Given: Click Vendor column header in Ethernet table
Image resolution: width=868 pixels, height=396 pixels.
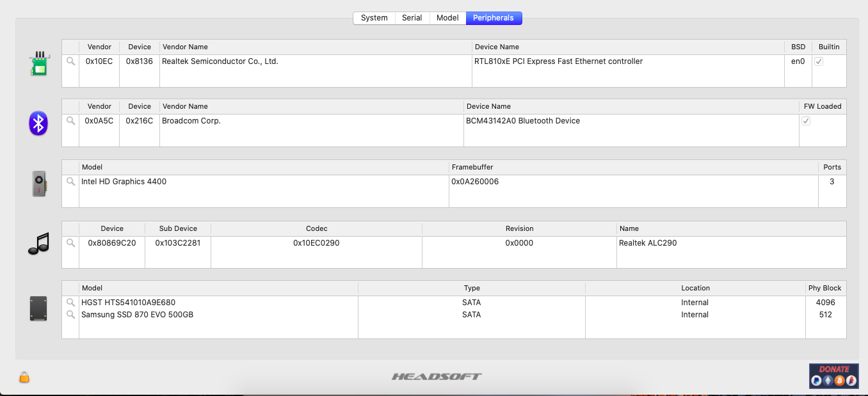Looking at the screenshot, I should point(99,47).
